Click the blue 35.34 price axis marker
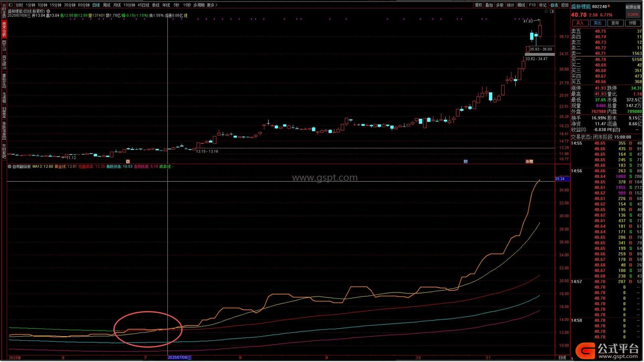The width and height of the screenshot is (644, 362). (562, 179)
